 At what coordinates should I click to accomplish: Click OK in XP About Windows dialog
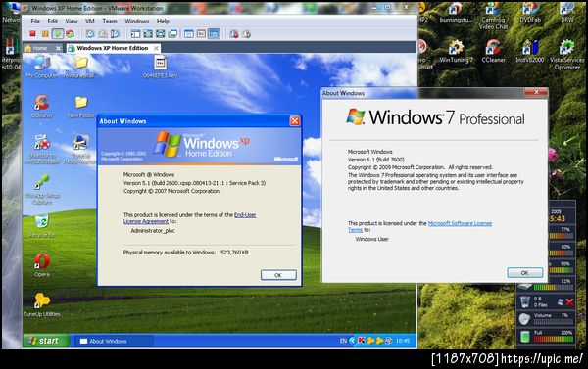point(278,275)
